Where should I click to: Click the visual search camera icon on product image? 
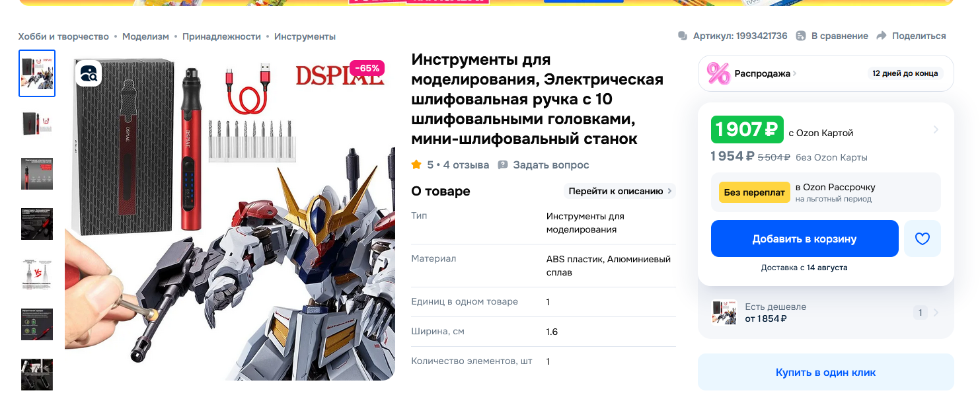[x=89, y=73]
